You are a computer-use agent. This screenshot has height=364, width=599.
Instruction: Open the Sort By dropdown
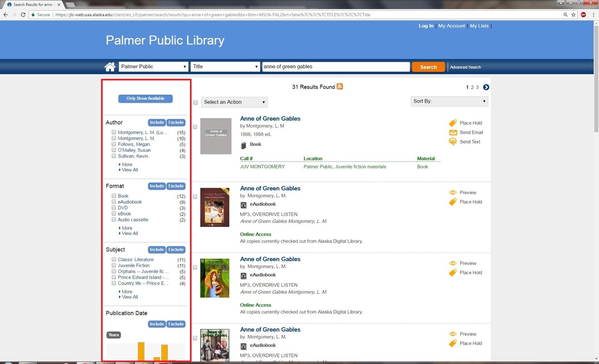tap(449, 101)
